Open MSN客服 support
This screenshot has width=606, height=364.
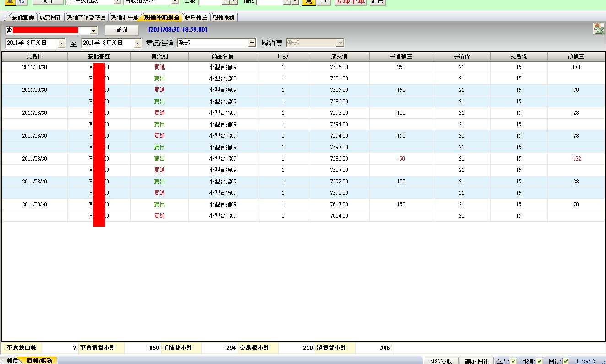[x=441, y=361]
